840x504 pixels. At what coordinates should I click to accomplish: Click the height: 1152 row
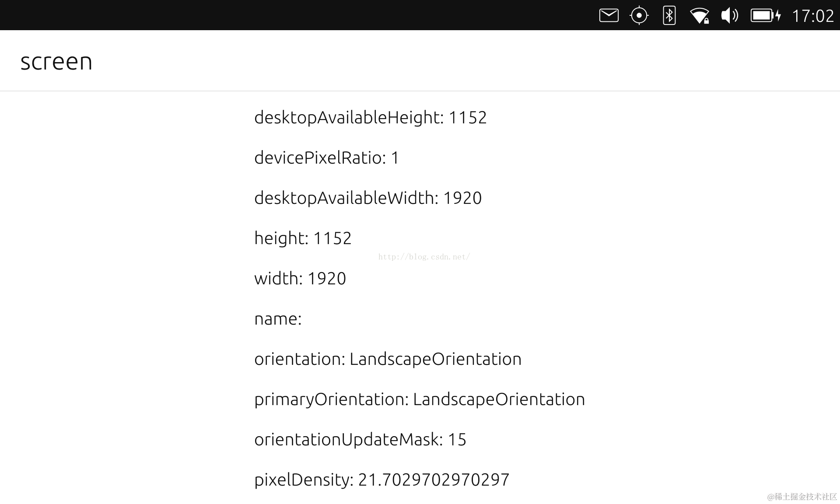click(303, 238)
